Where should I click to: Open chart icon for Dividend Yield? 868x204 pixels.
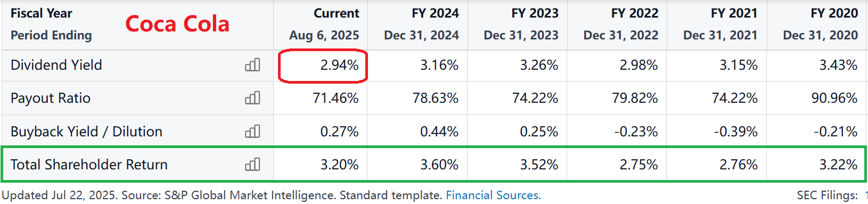(x=252, y=65)
